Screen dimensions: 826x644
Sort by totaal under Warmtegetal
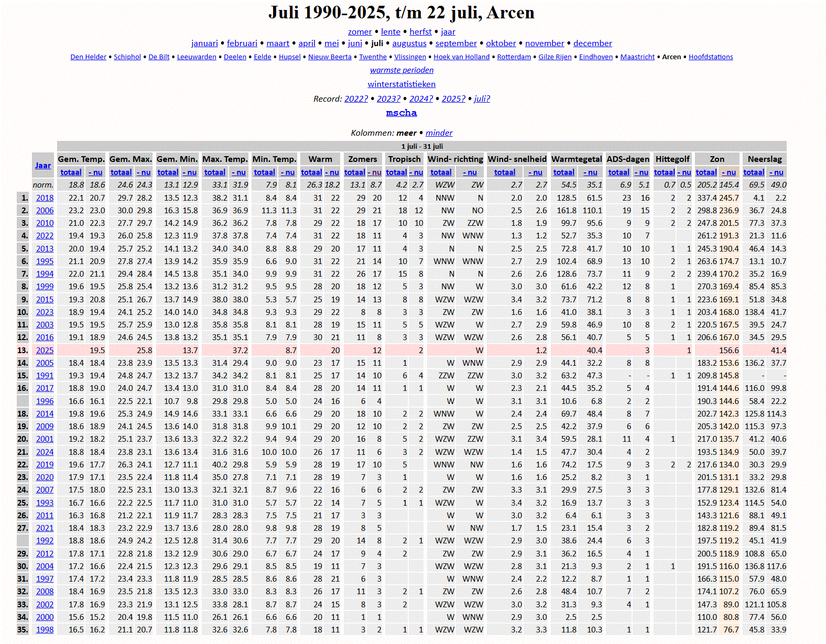tap(563, 172)
